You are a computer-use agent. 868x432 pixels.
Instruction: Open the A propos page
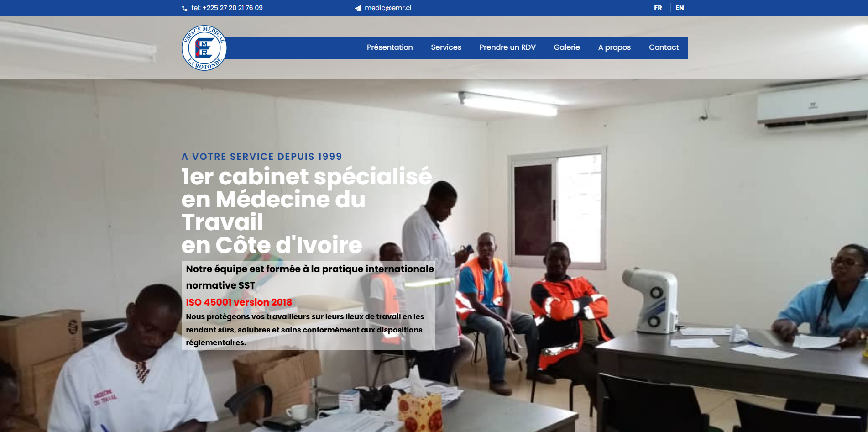(x=614, y=47)
